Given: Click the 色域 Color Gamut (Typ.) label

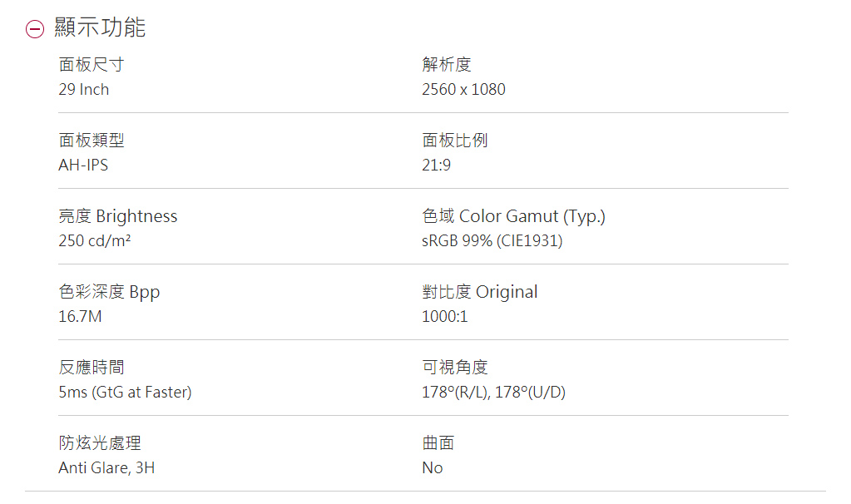Looking at the screenshot, I should click(513, 216).
